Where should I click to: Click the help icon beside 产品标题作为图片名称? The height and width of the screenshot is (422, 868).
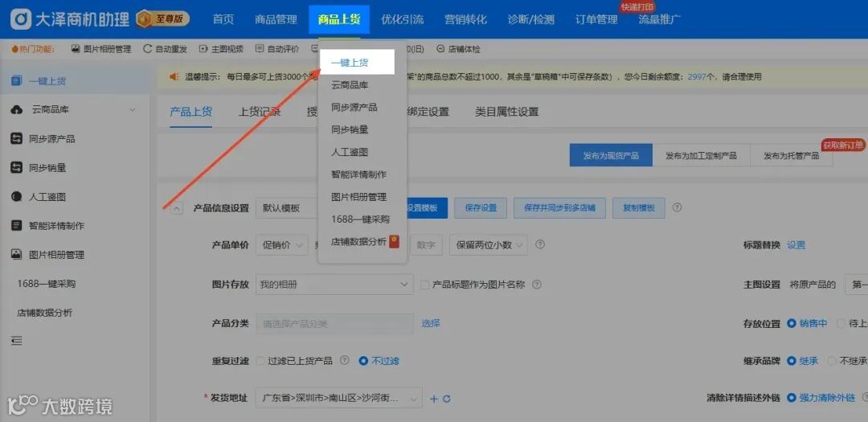point(536,284)
